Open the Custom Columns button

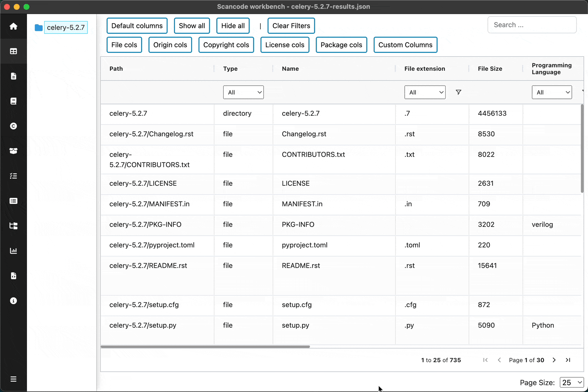pyautogui.click(x=405, y=45)
